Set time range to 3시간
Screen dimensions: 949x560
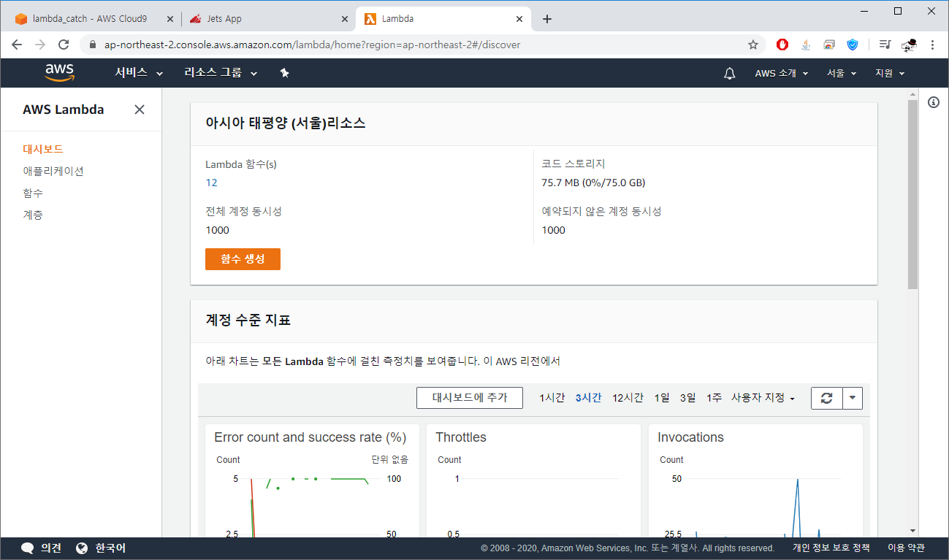588,398
